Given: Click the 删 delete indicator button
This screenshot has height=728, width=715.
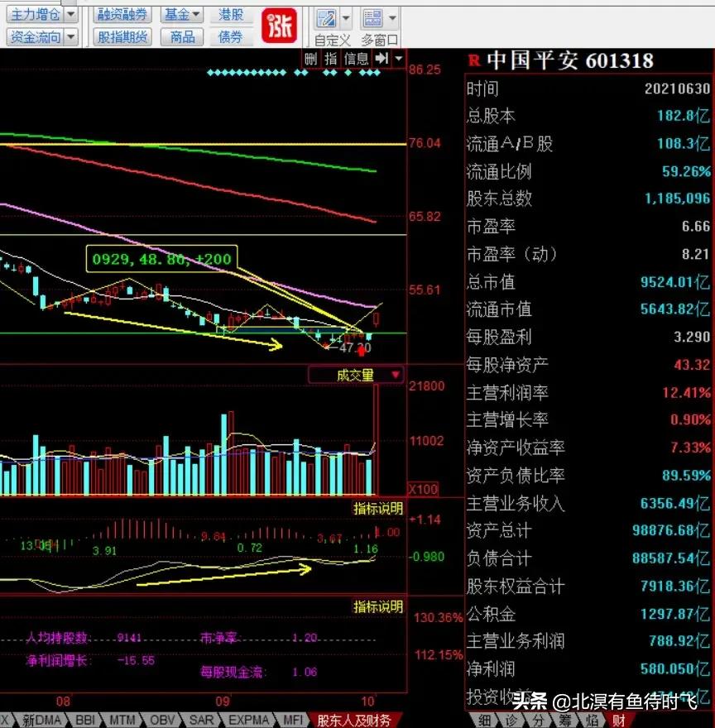Looking at the screenshot, I should (x=310, y=59).
